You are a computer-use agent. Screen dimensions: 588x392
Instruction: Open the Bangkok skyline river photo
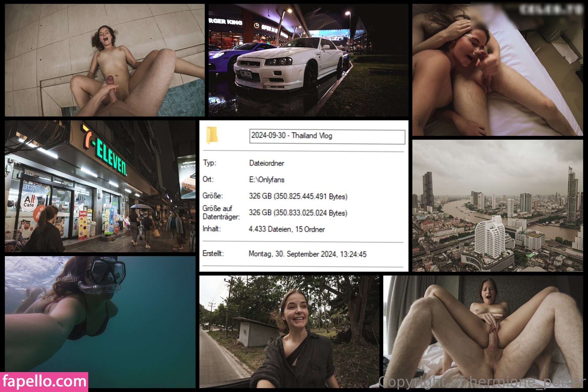(x=497, y=205)
